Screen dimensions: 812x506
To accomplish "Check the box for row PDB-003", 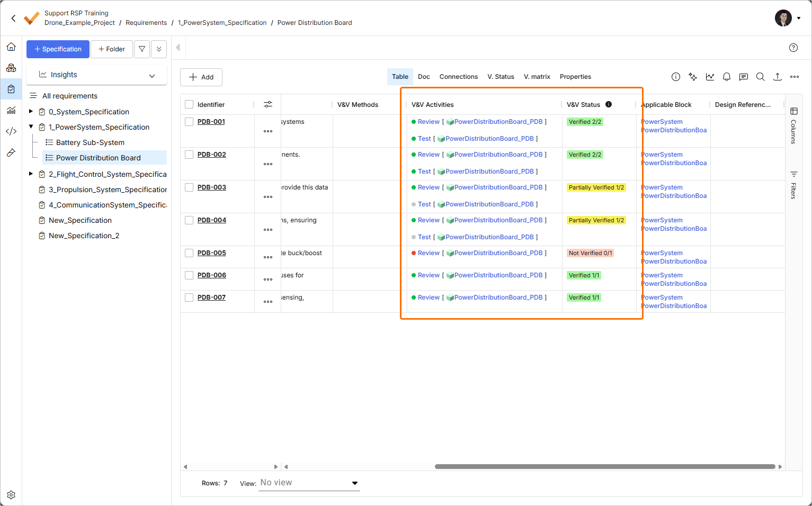I will click(x=189, y=187).
